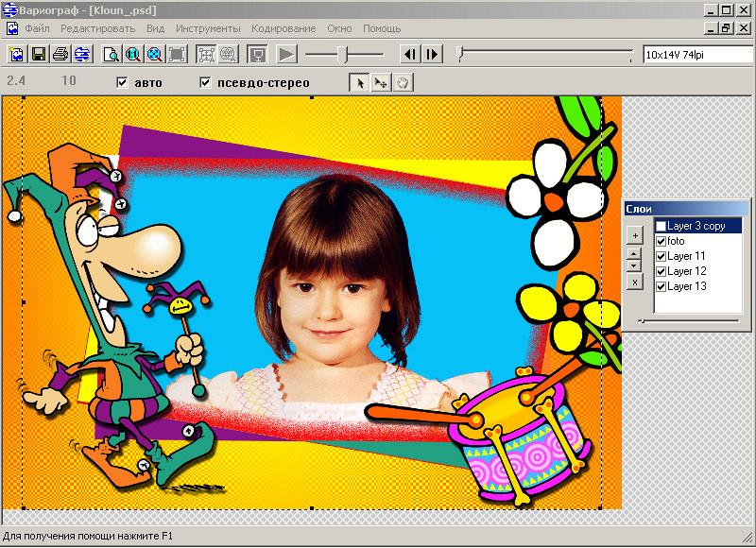Click the 10 value label
The image size is (756, 548).
pyautogui.click(x=68, y=80)
